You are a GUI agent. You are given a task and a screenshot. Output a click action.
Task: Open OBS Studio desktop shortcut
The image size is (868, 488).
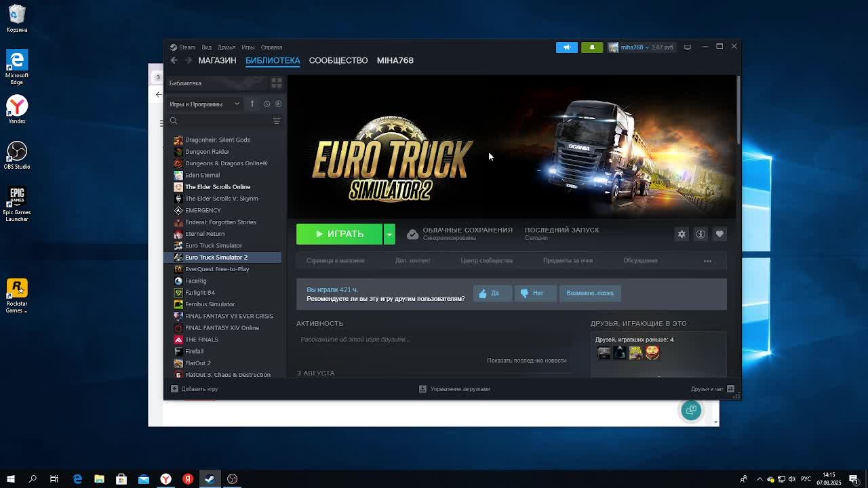coord(17,155)
